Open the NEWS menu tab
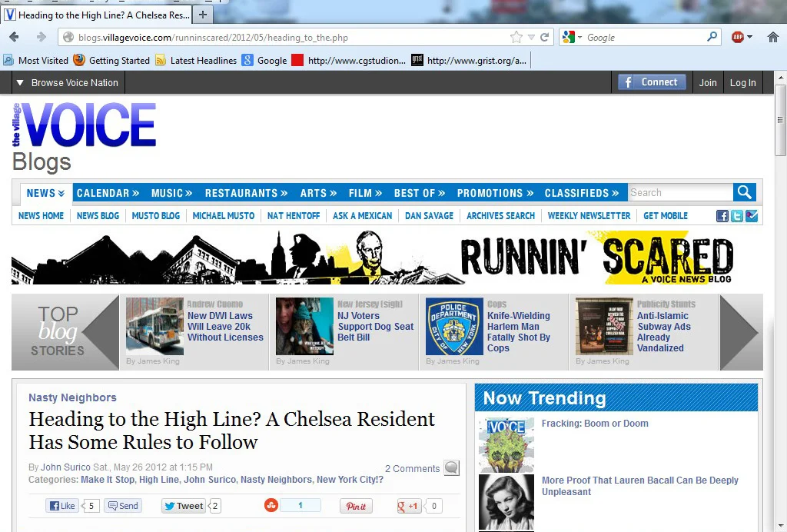787x532 pixels. (x=45, y=193)
